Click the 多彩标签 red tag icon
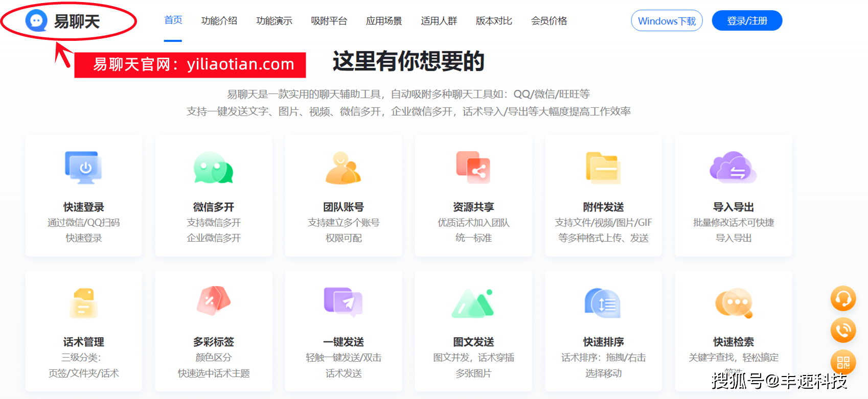Image resolution: width=868 pixels, height=399 pixels. click(x=214, y=301)
